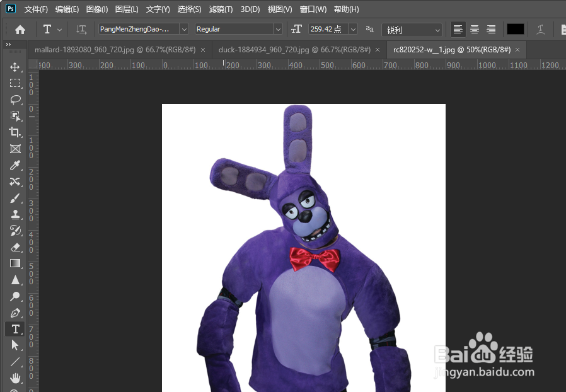This screenshot has width=566, height=392.
Task: Open the font family dropdown arrow
Action: 184,29
